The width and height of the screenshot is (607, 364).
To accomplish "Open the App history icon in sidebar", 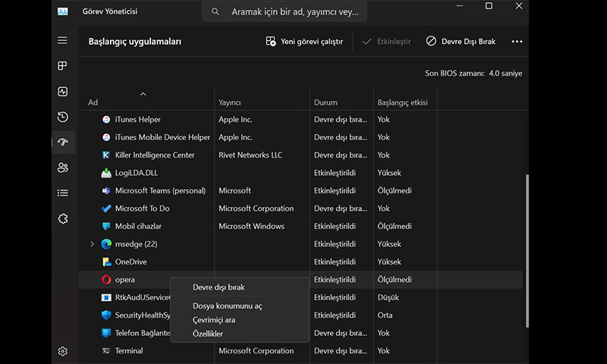I will click(x=62, y=117).
